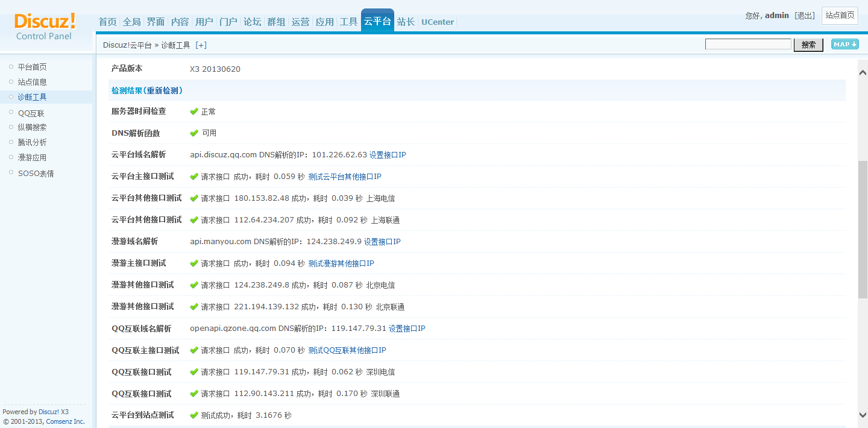Open 漫游应用 in sidebar
Viewport: 868px width, 428px height.
(32, 157)
